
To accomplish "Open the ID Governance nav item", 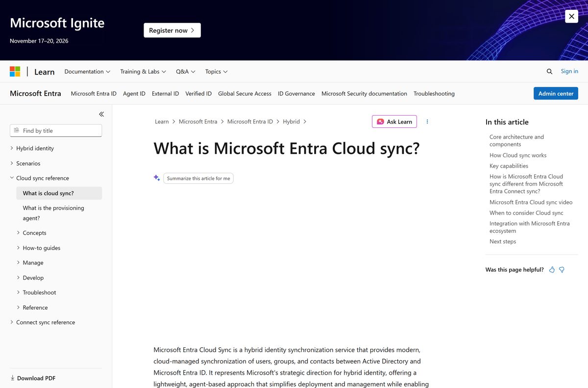I will [296, 94].
